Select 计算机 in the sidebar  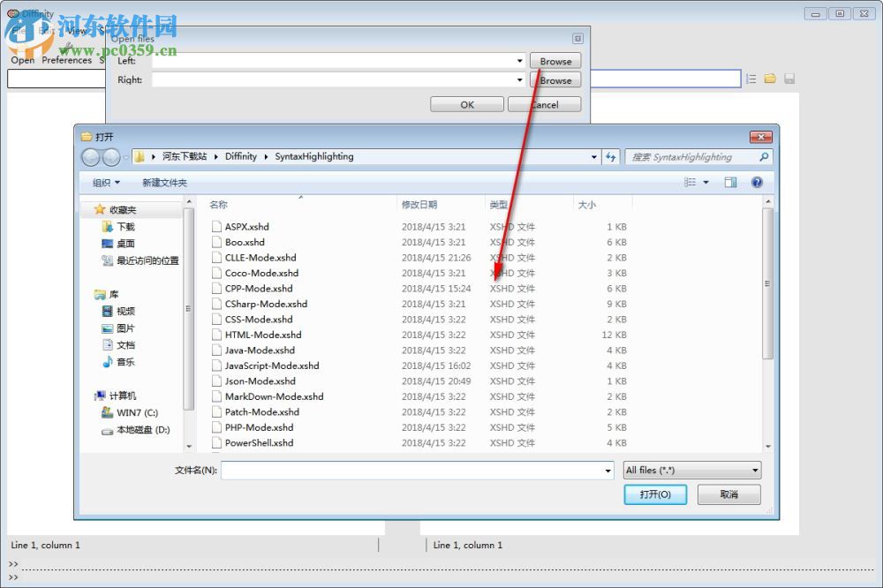coord(116,396)
